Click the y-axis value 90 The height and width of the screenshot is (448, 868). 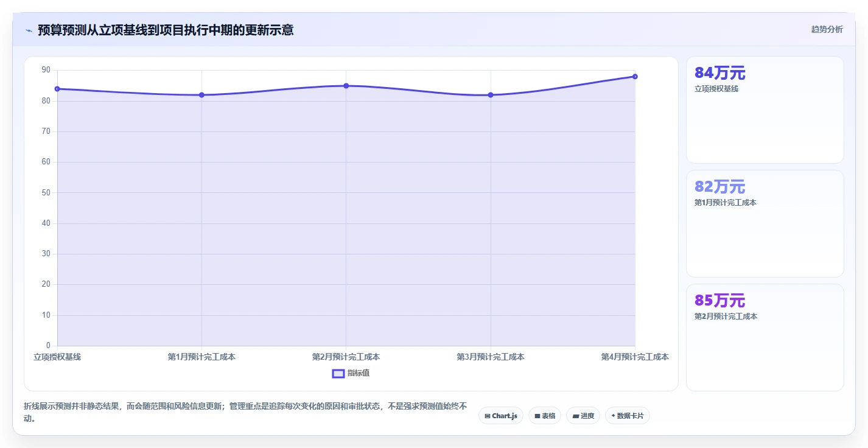point(46,71)
